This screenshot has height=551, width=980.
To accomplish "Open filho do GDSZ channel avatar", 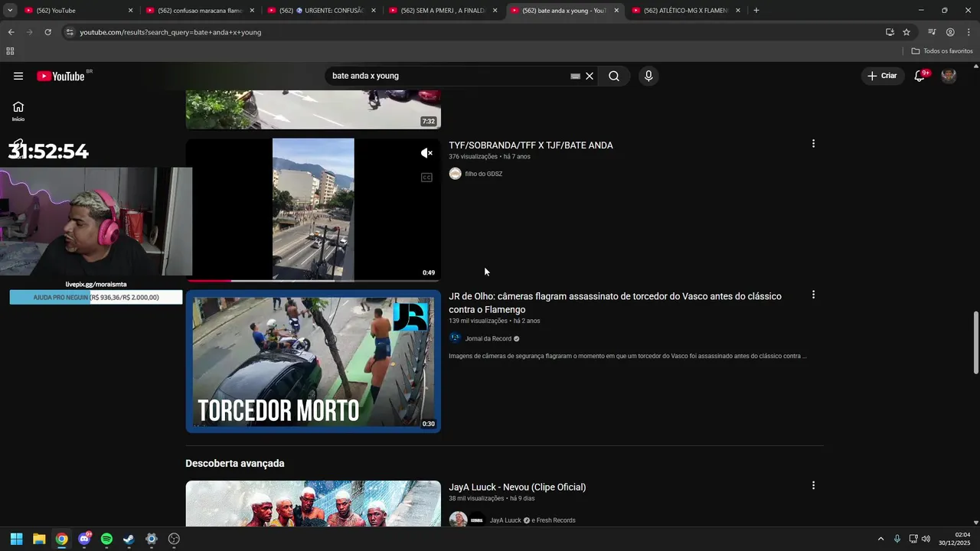I will 455,174.
